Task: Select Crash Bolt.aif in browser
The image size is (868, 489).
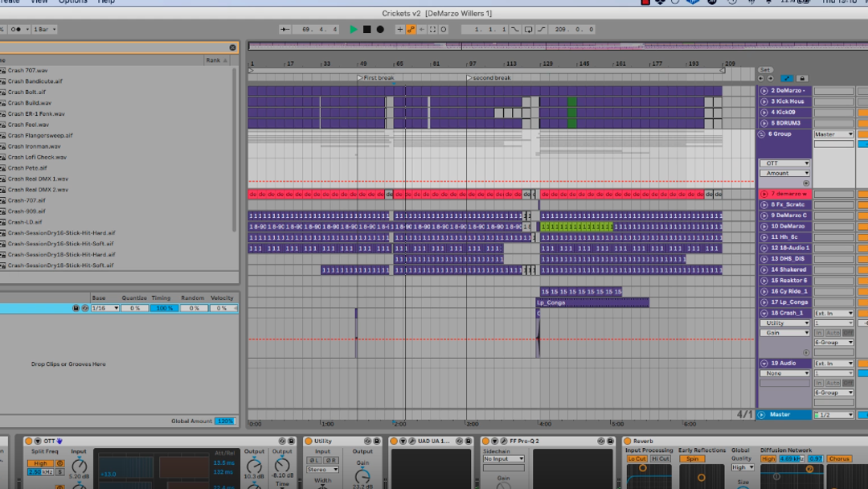Action: click(27, 92)
